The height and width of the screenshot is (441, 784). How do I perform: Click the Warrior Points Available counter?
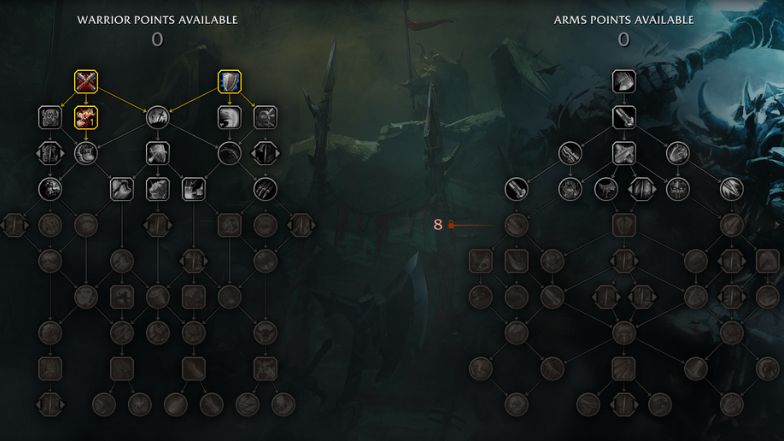pos(157,40)
